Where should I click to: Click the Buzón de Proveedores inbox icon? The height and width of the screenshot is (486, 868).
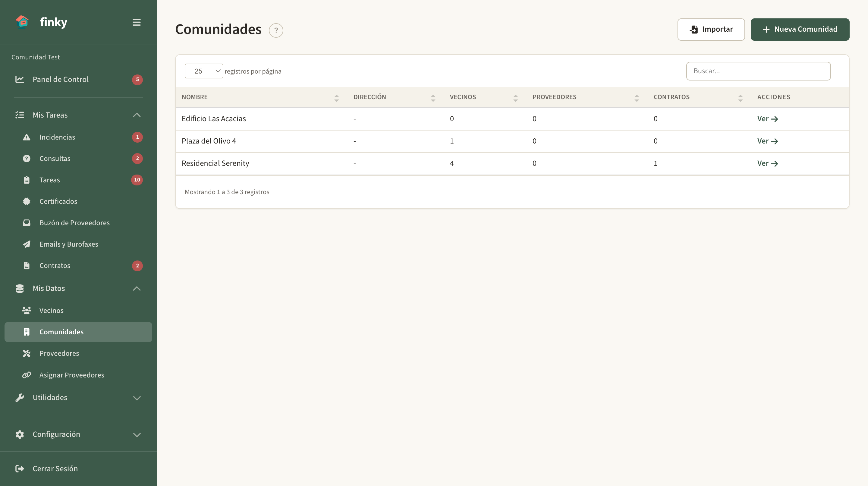coord(27,223)
